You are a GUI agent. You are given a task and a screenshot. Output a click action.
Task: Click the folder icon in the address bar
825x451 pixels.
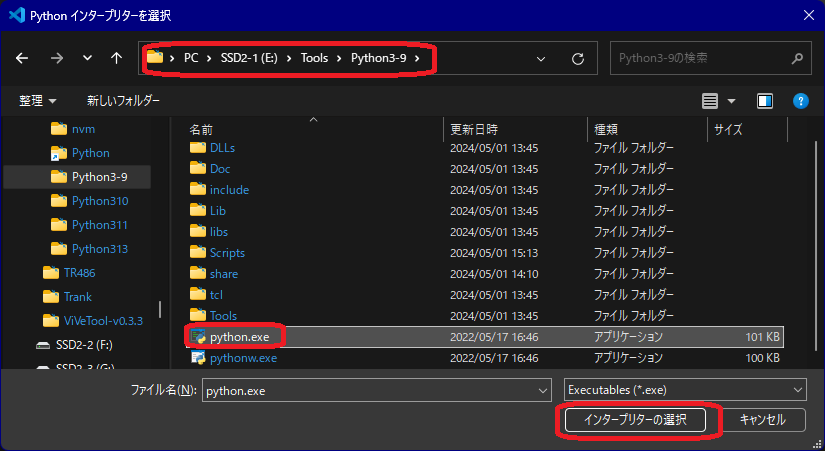[x=155, y=57]
